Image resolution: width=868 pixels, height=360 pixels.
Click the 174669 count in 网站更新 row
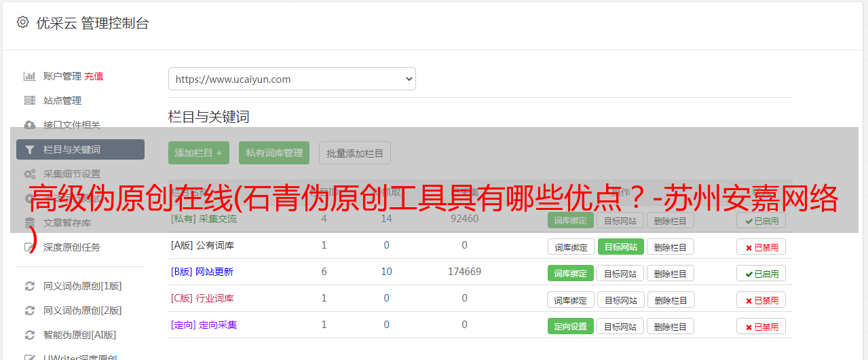(x=464, y=272)
